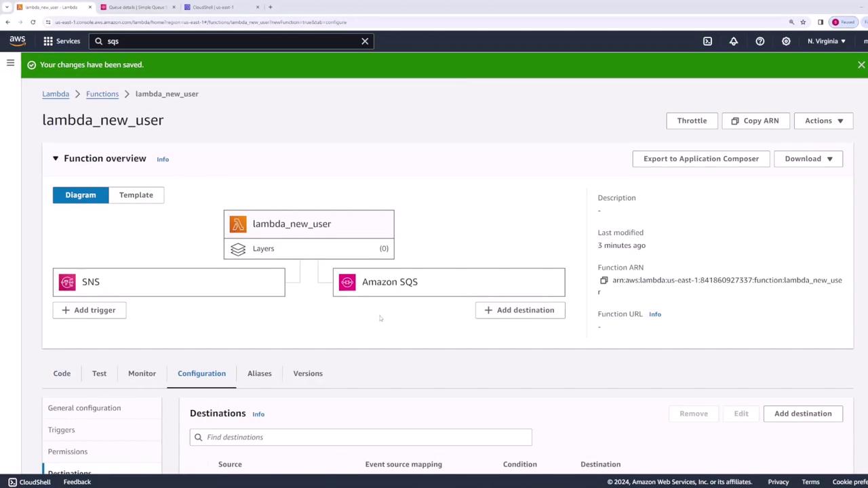Screen dimensions: 868x488
Task: Open the Feedback link in footer
Action: (x=77, y=482)
